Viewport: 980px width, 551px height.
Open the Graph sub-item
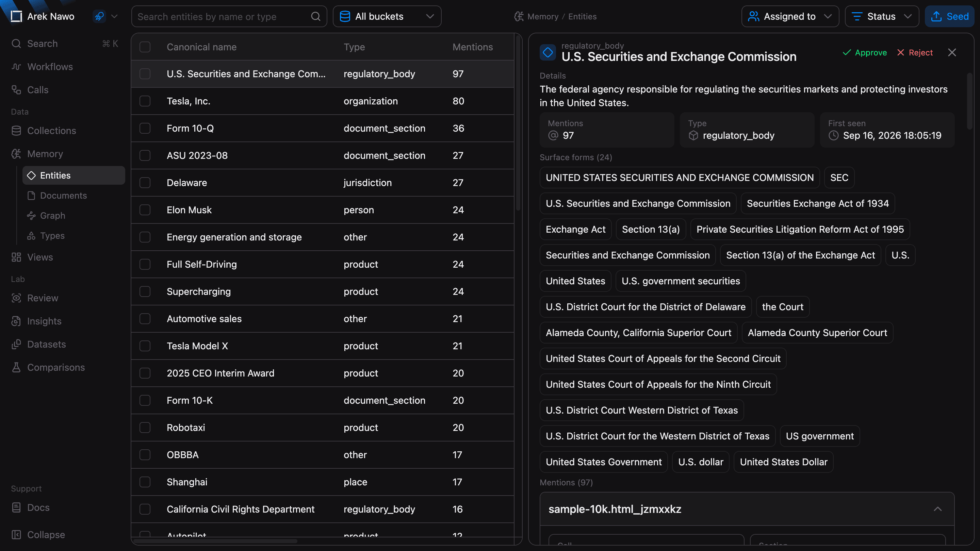point(73,216)
